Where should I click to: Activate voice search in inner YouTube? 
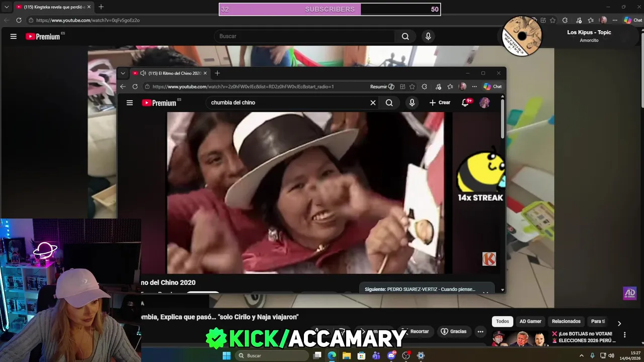(x=412, y=103)
